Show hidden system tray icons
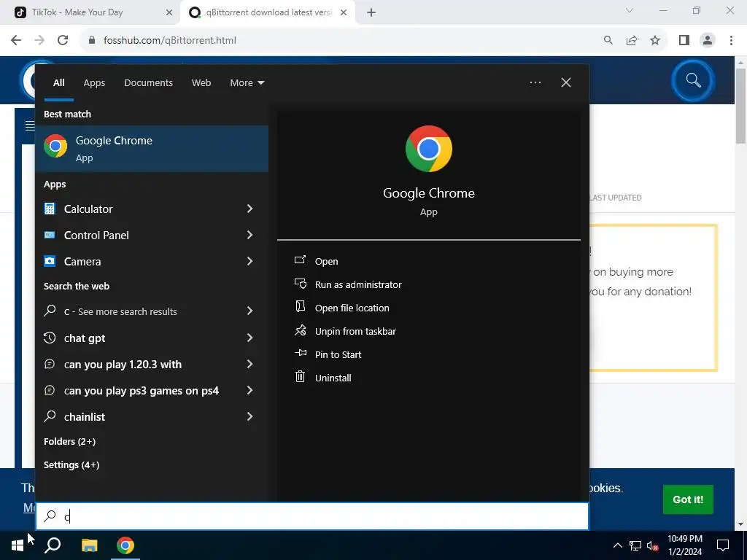Screen dimensions: 747x560 click(x=617, y=545)
